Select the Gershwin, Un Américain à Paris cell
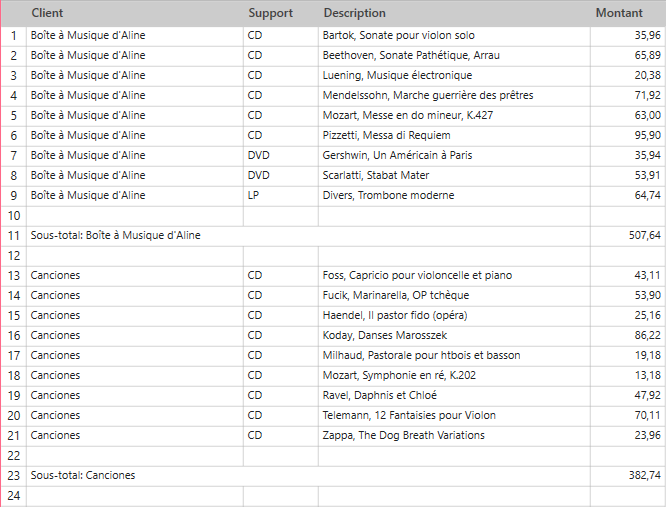 tap(397, 155)
